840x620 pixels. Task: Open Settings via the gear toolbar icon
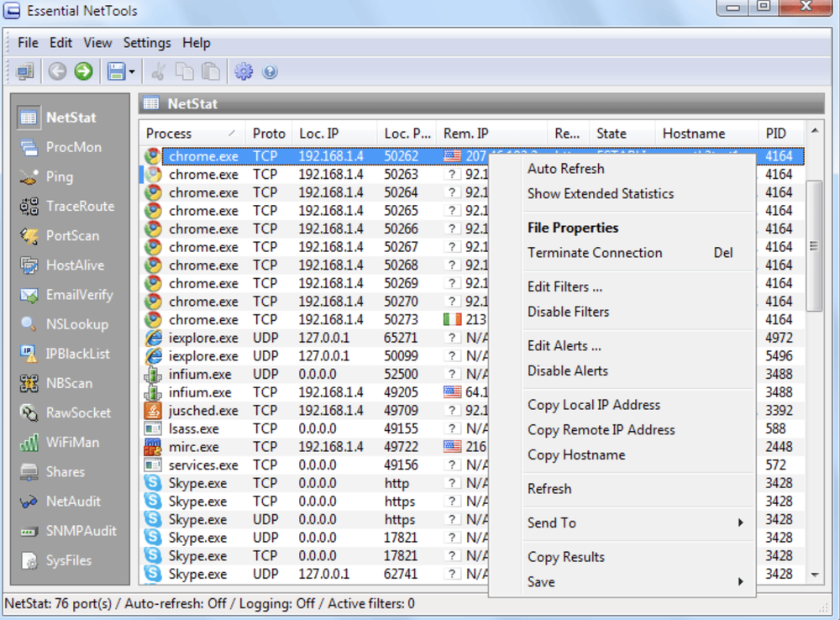coord(244,71)
